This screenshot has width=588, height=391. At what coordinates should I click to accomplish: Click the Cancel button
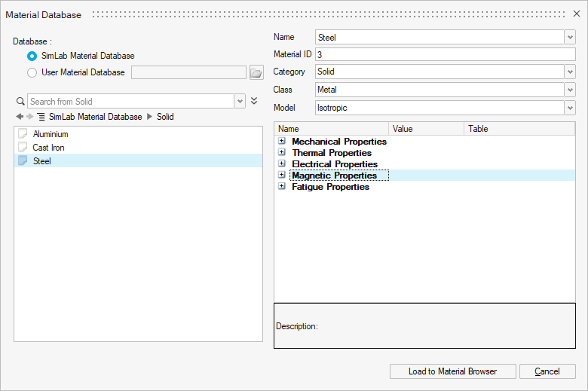(547, 371)
